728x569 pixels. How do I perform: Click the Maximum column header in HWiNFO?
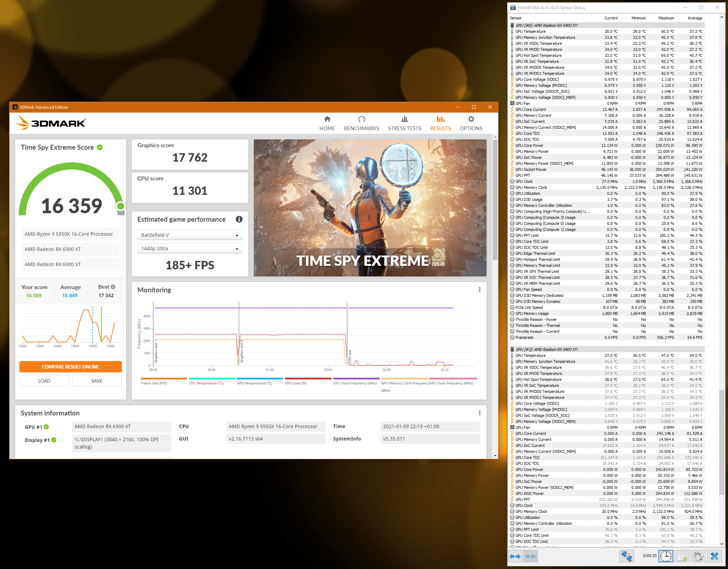tap(662, 18)
